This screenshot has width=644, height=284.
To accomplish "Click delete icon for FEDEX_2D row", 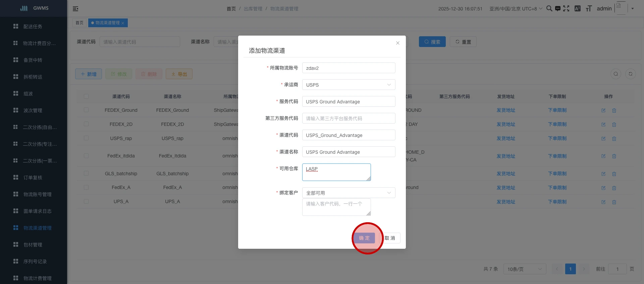I will [614, 125].
